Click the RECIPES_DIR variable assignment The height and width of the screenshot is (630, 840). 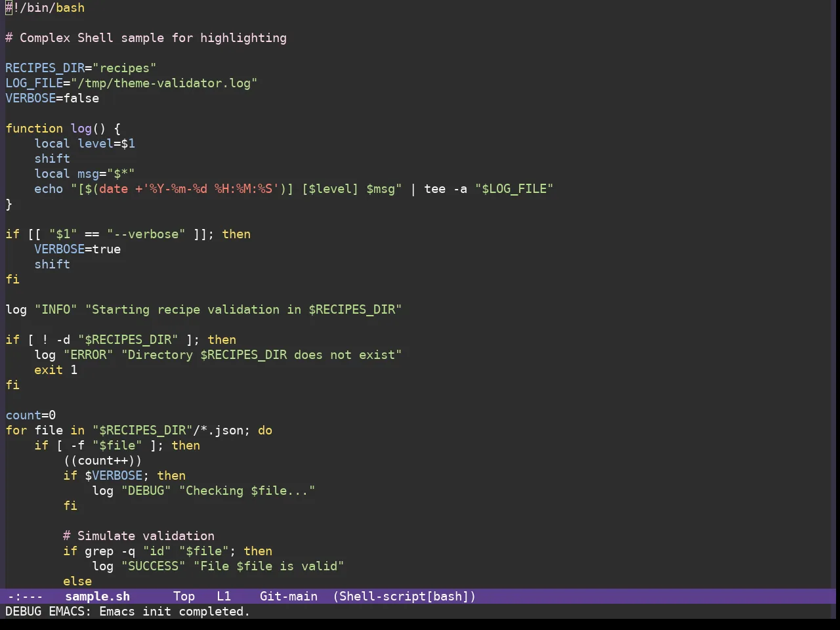[81, 68]
